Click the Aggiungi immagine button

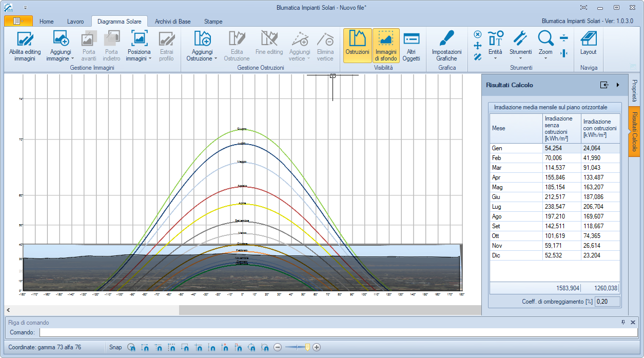coord(61,39)
